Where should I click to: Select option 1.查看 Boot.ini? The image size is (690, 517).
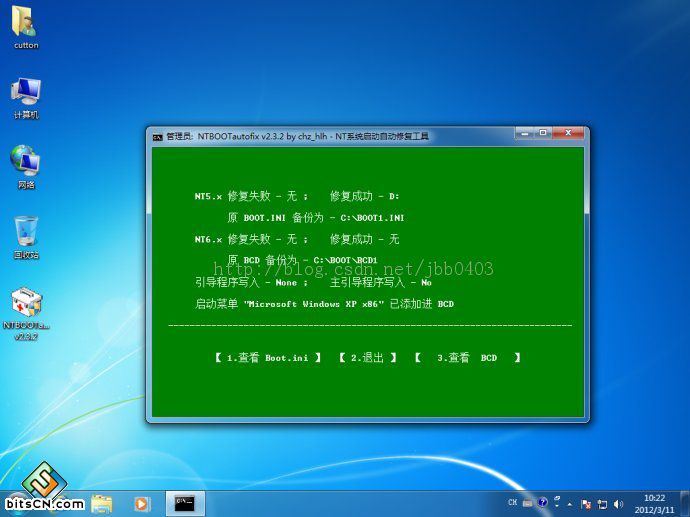(x=268, y=358)
